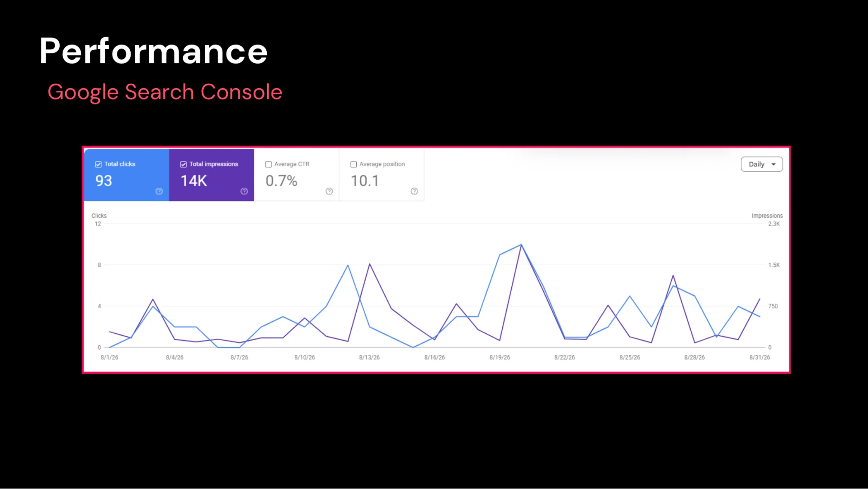
Task: Open help icon on Total clicks card
Action: click(159, 191)
